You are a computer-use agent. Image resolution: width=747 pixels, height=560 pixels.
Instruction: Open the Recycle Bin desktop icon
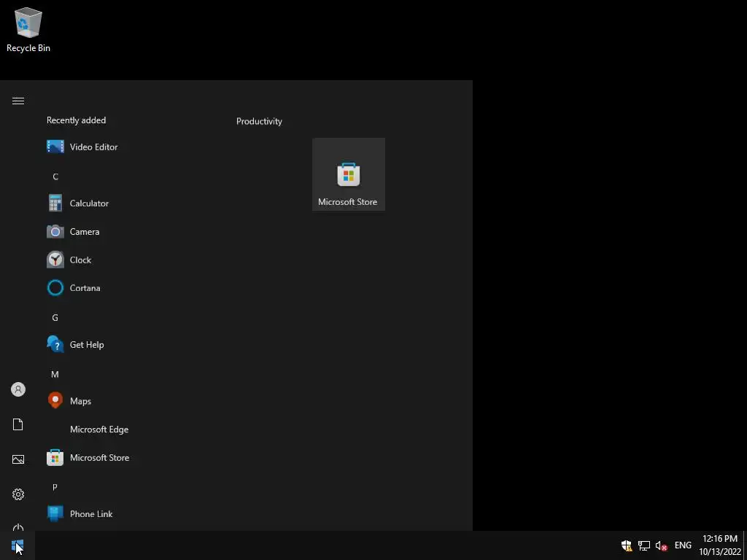[28, 30]
